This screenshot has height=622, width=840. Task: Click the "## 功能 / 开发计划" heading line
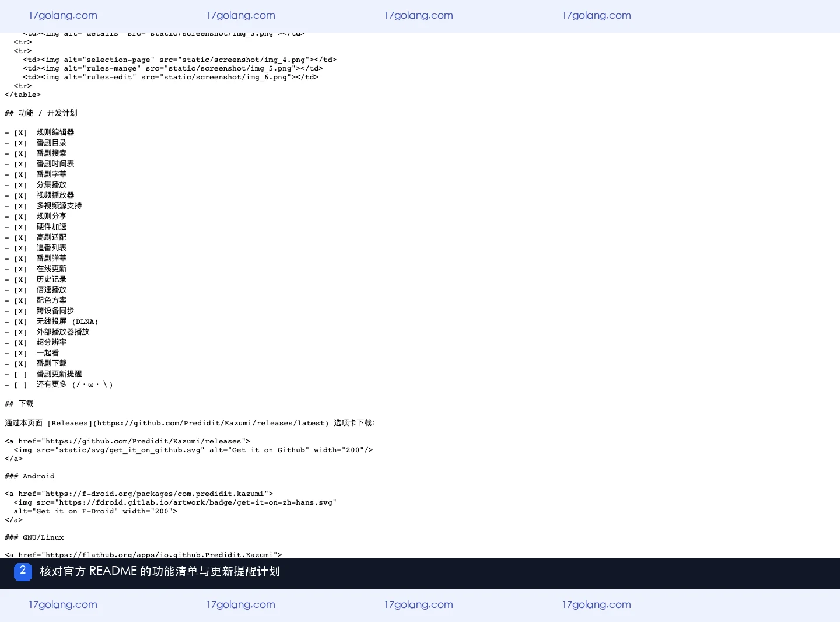(x=41, y=113)
